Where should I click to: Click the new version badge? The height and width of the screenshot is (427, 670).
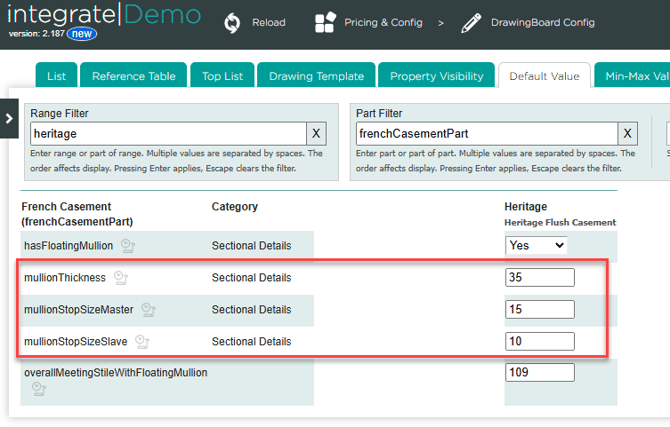click(83, 33)
